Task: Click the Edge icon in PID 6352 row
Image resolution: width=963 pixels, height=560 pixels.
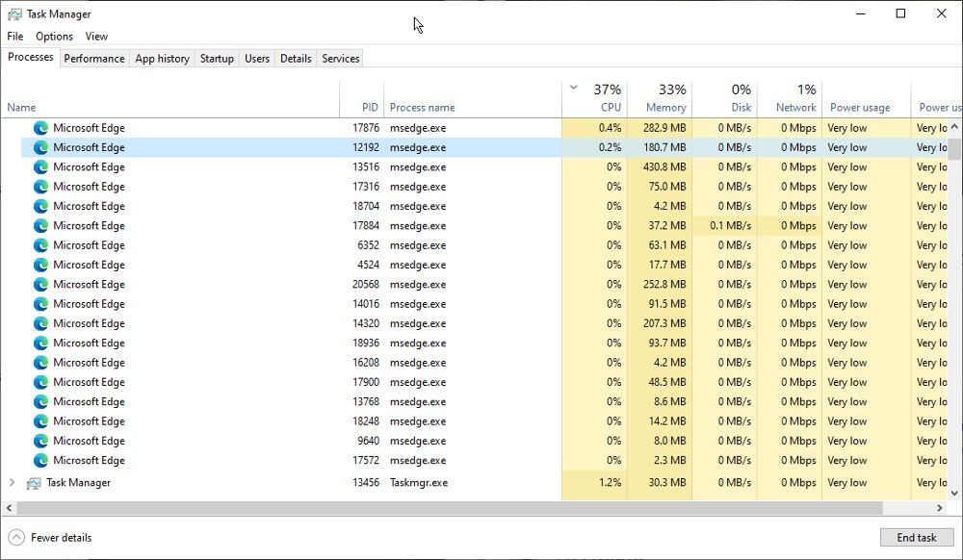Action: click(x=40, y=245)
